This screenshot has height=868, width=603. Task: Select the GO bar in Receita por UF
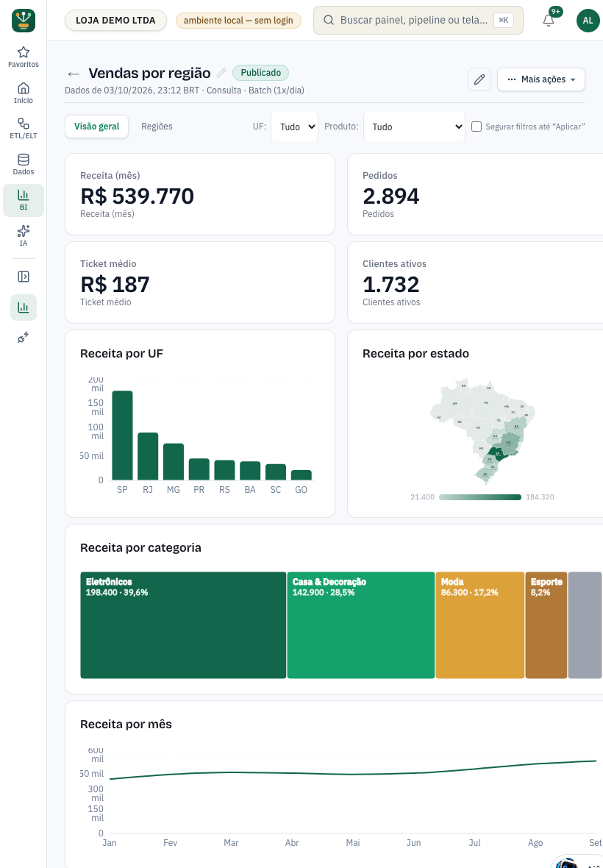coord(301,475)
